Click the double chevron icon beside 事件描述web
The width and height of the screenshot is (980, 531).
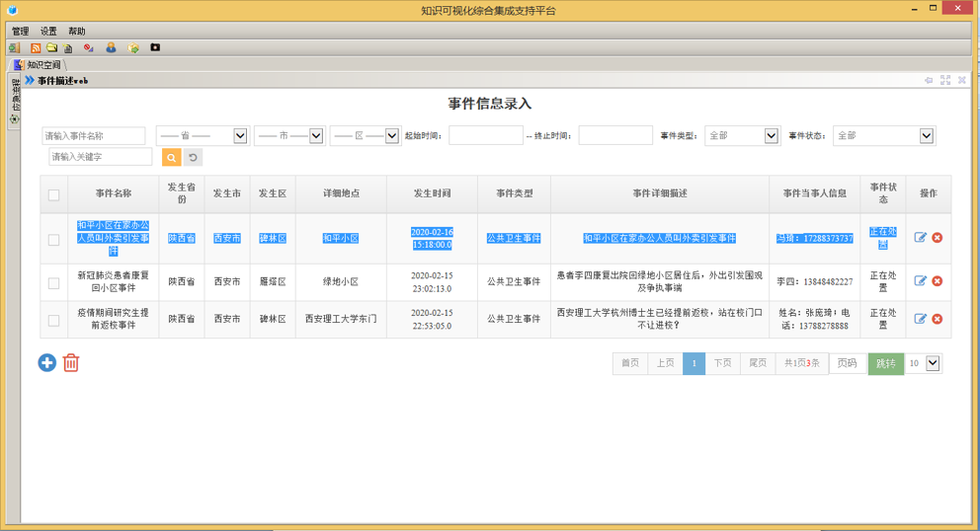(30, 80)
